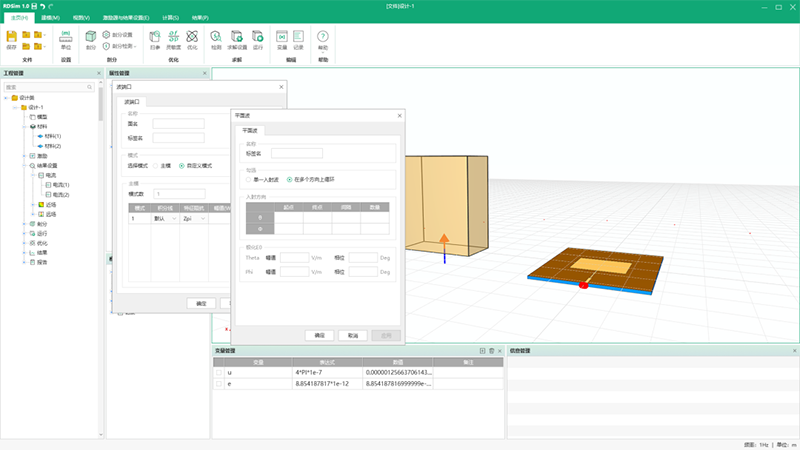
Task: Select the 单一入射波 radio option
Action: 248,179
